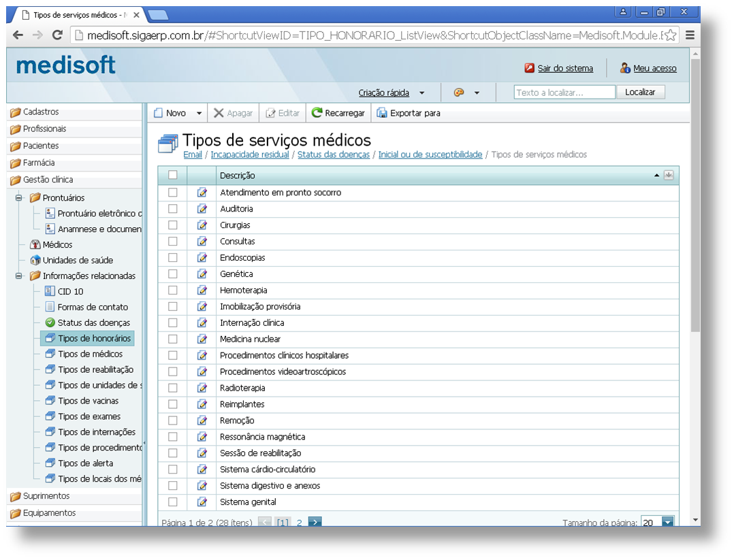
Task: Check the Sessão de reabilitação checkbox
Action: [173, 453]
